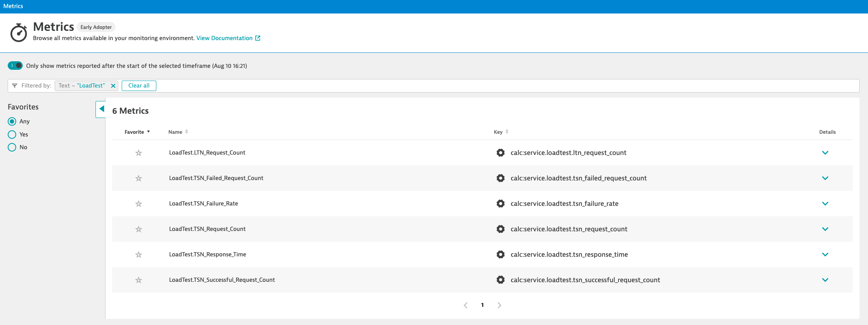Viewport: 868px width, 325px height.
Task: Click the external link icon after View Documentation
Action: (258, 38)
